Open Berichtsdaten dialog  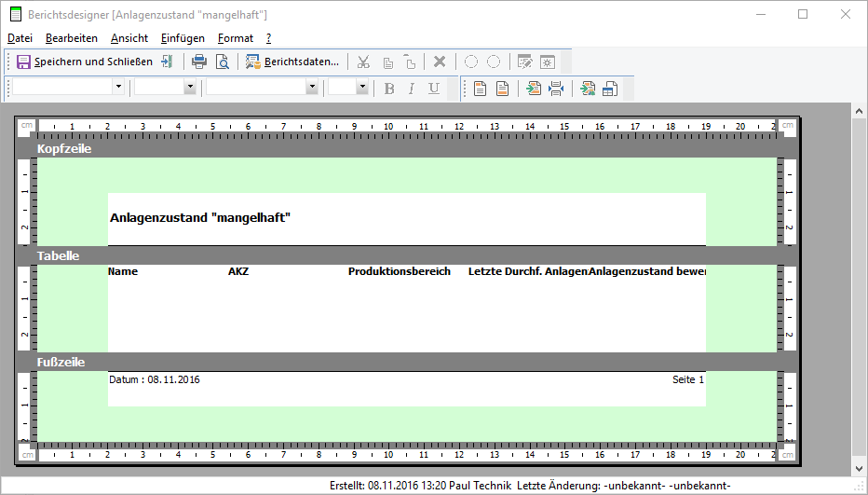point(292,62)
